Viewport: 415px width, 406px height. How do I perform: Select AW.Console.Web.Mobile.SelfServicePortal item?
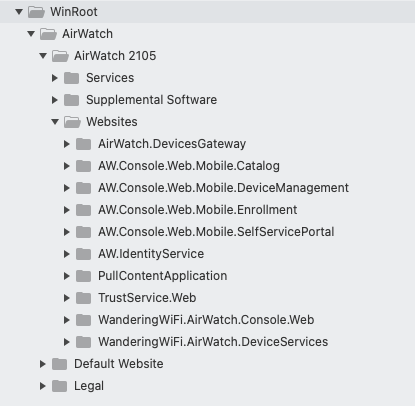point(216,232)
